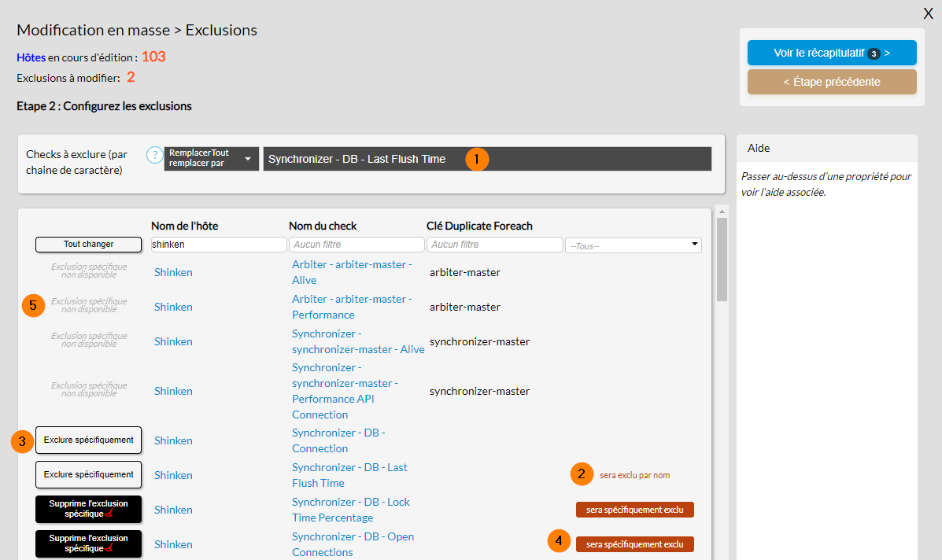Close the dialog with the X icon
942x560 pixels.
click(x=928, y=13)
